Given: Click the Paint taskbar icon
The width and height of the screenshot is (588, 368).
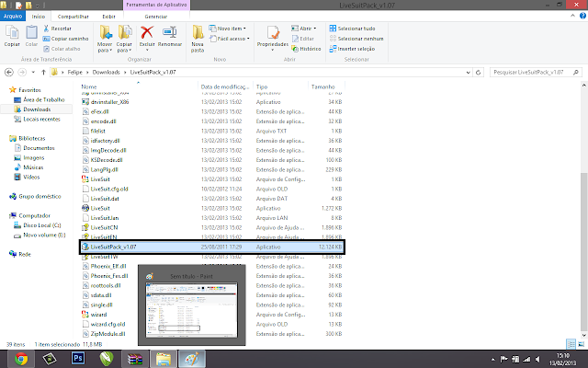Looking at the screenshot, I should click(192, 359).
